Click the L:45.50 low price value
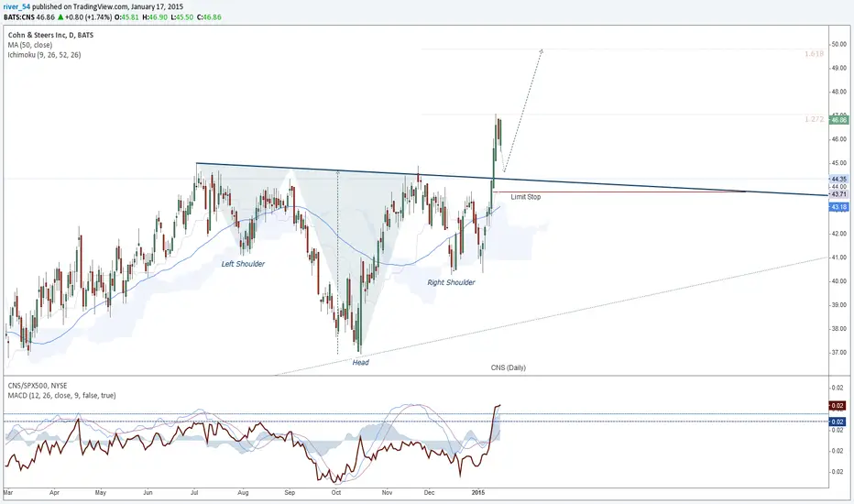This screenshot has height=504, width=854. 182,16
